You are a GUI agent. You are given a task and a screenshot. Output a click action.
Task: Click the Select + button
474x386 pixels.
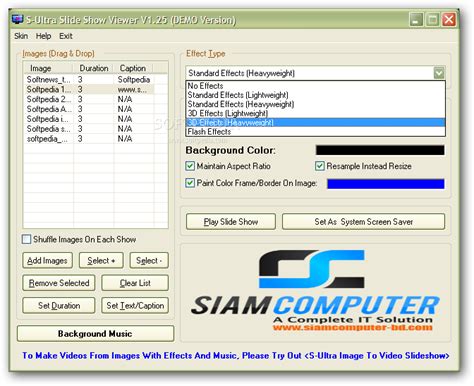[x=101, y=260]
